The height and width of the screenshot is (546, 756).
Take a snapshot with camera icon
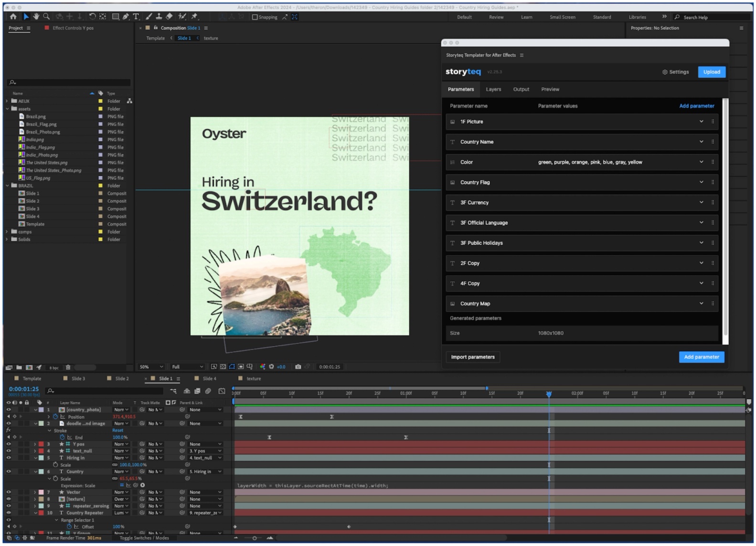coord(298,367)
